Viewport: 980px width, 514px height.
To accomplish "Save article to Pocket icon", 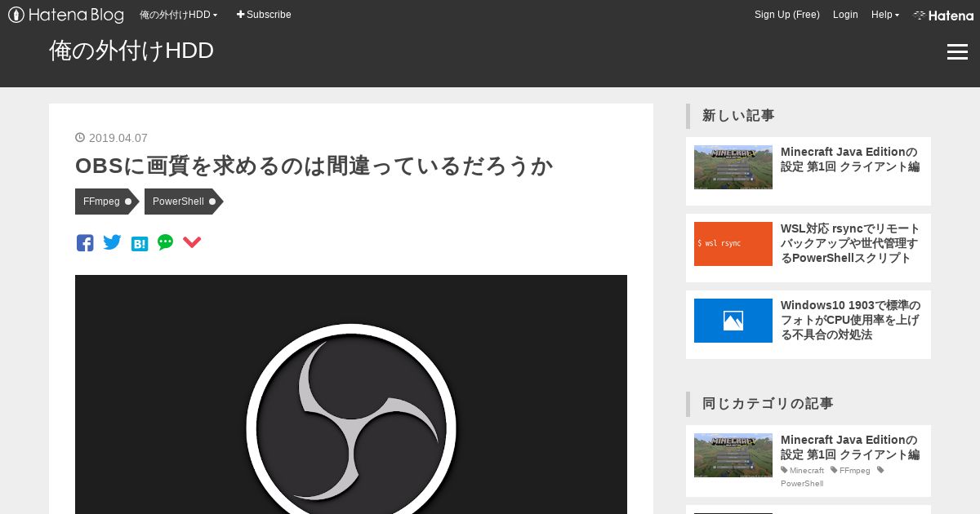I will [192, 242].
